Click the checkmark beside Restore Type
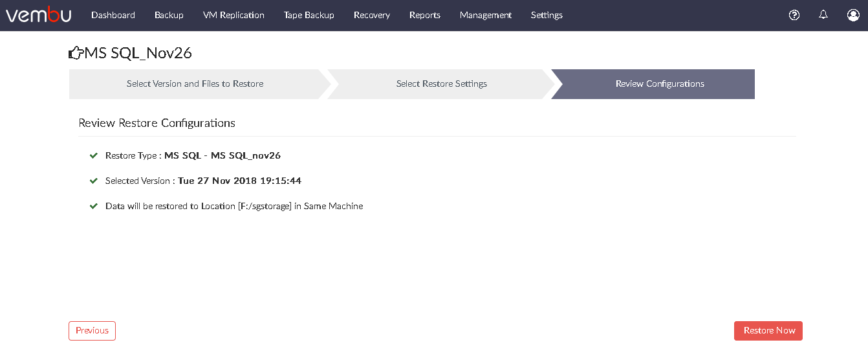868x349 pixels. 94,156
